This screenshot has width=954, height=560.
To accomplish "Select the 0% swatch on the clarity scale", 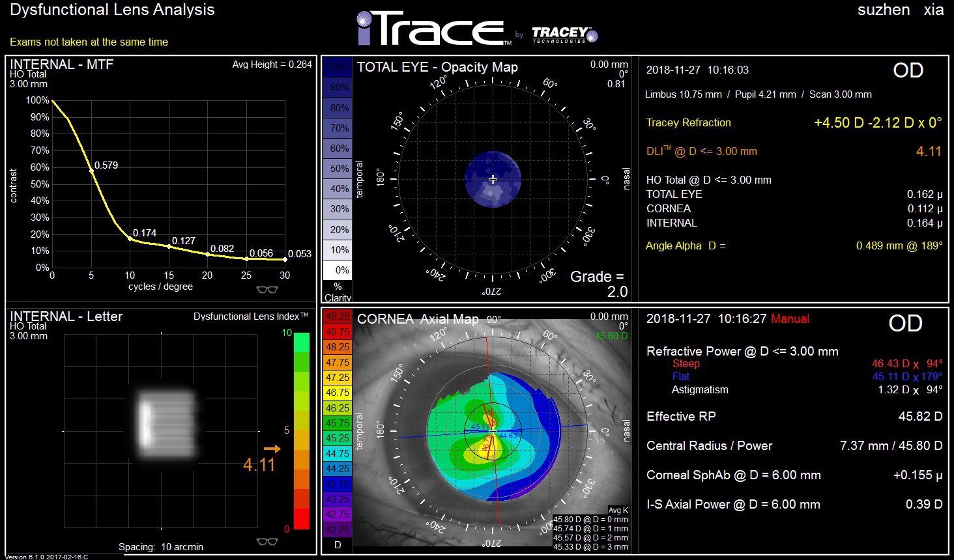I will point(338,270).
